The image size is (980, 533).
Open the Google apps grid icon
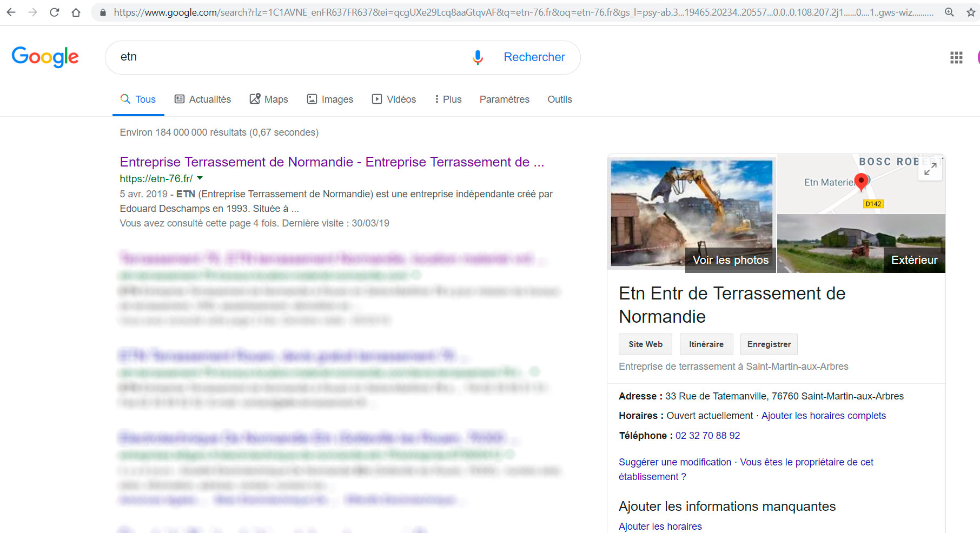coord(956,57)
